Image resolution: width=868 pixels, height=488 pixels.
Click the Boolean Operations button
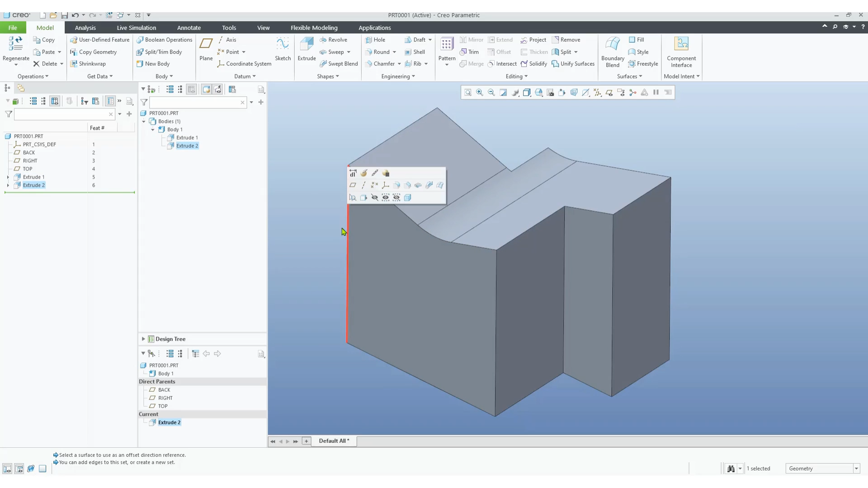click(165, 40)
